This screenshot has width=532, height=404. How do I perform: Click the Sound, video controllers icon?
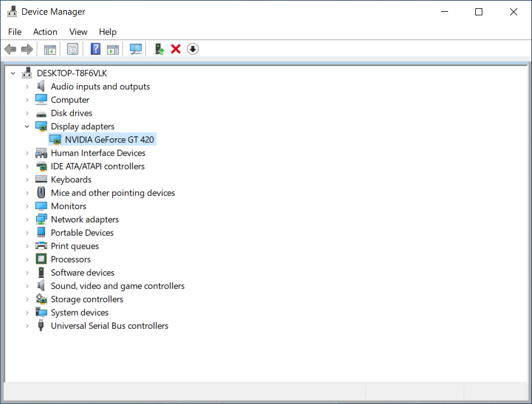41,286
